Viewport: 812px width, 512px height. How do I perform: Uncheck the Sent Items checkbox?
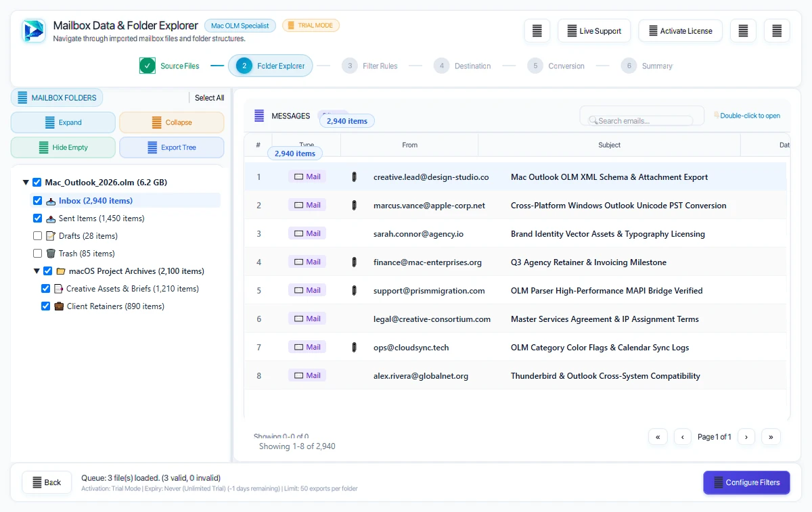click(38, 218)
